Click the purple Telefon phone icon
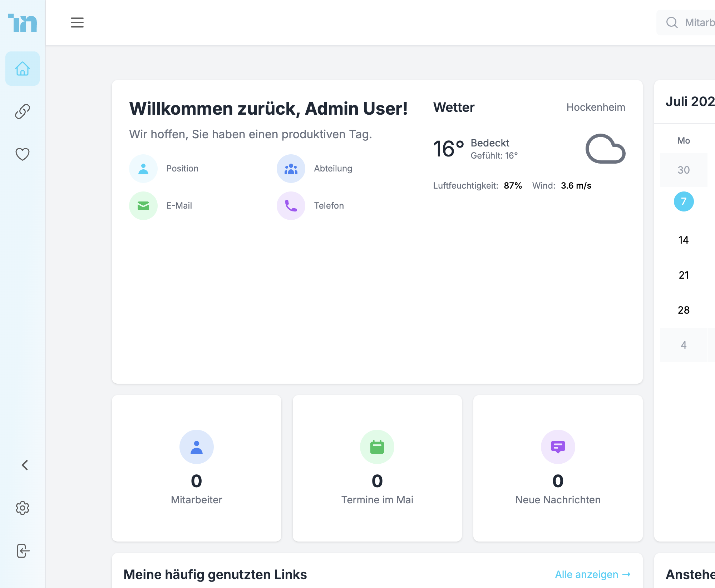 290,205
